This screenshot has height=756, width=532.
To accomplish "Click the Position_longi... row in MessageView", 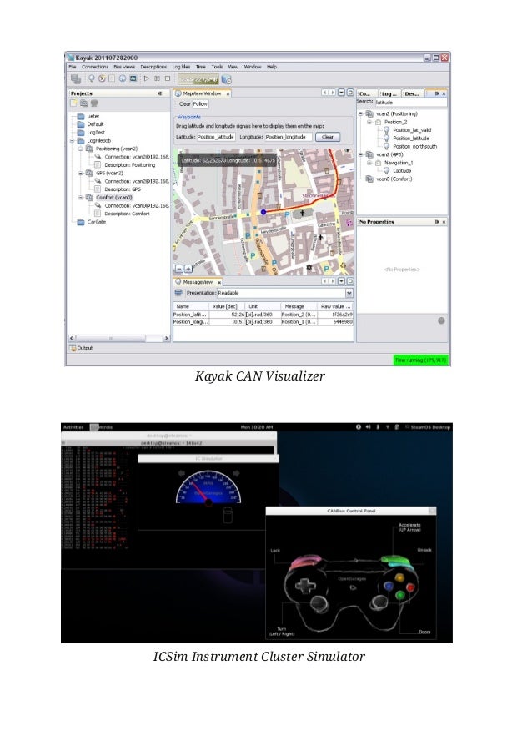I will 263,321.
